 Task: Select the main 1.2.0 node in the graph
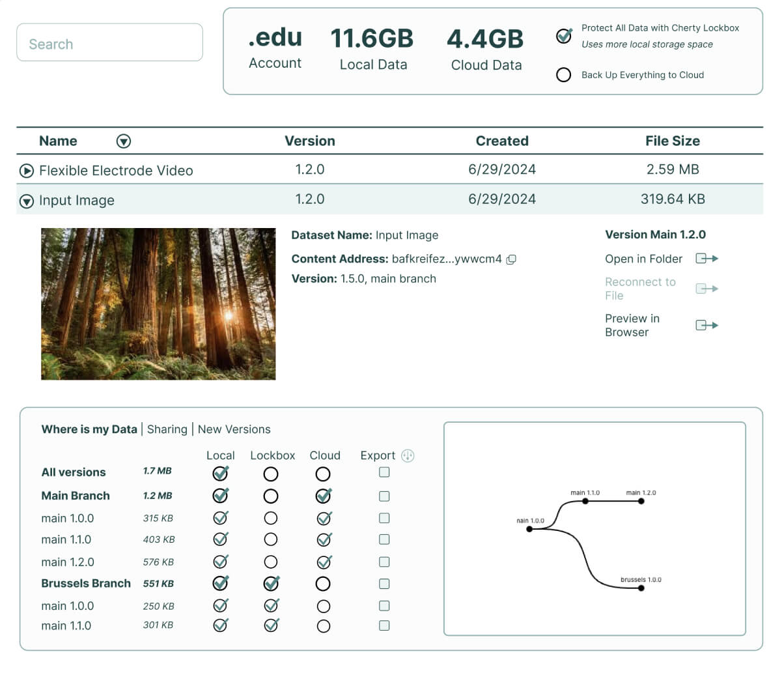click(x=641, y=500)
